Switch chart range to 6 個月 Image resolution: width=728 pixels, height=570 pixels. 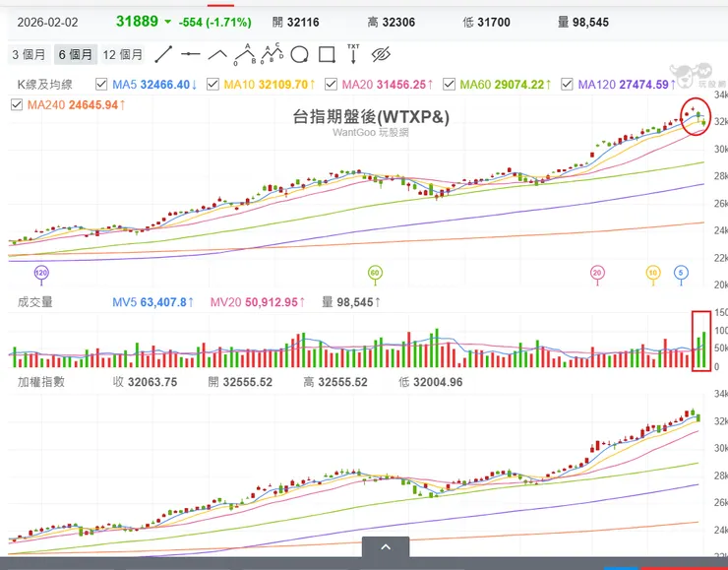pyautogui.click(x=75, y=54)
